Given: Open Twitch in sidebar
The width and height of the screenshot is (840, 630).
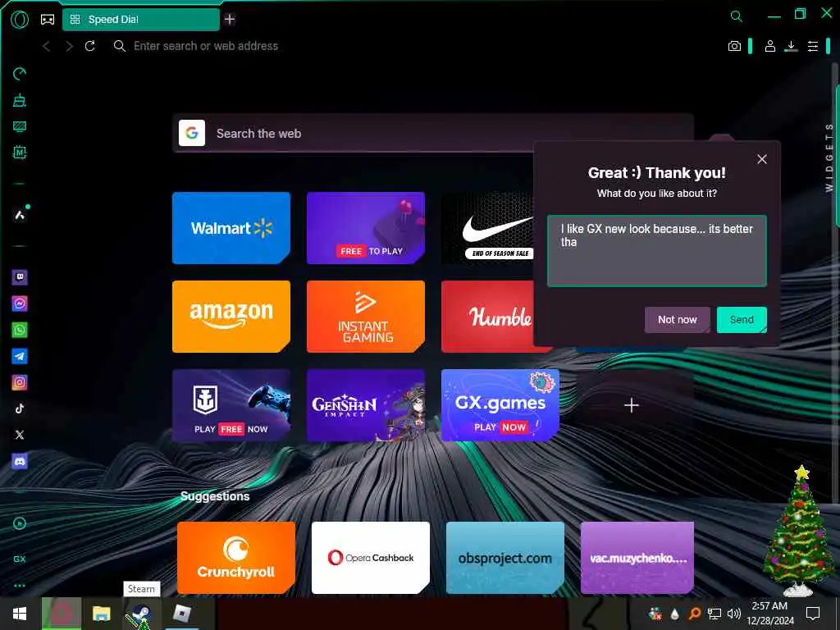Looking at the screenshot, I should point(20,277).
